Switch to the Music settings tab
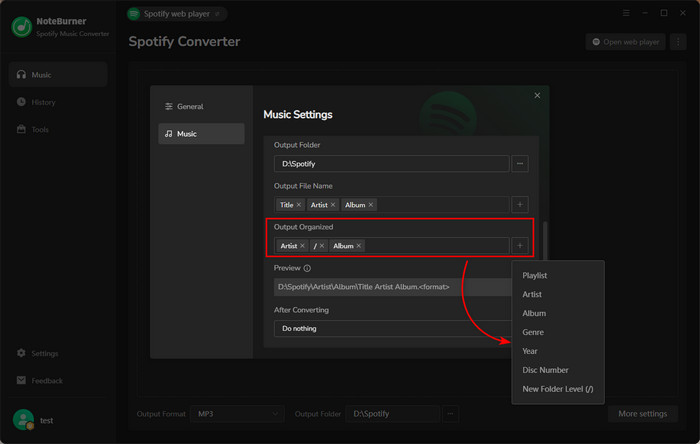This screenshot has width=700, height=444. [x=201, y=133]
